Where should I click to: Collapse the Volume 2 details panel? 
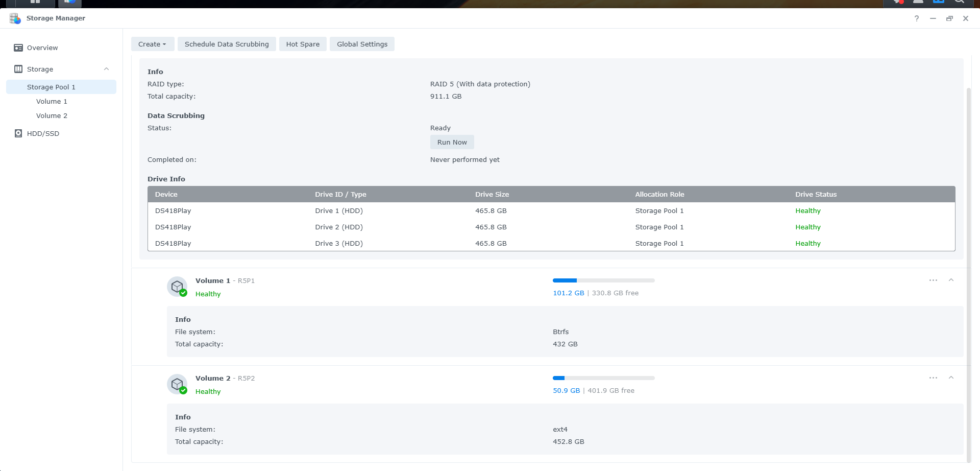pyautogui.click(x=951, y=378)
